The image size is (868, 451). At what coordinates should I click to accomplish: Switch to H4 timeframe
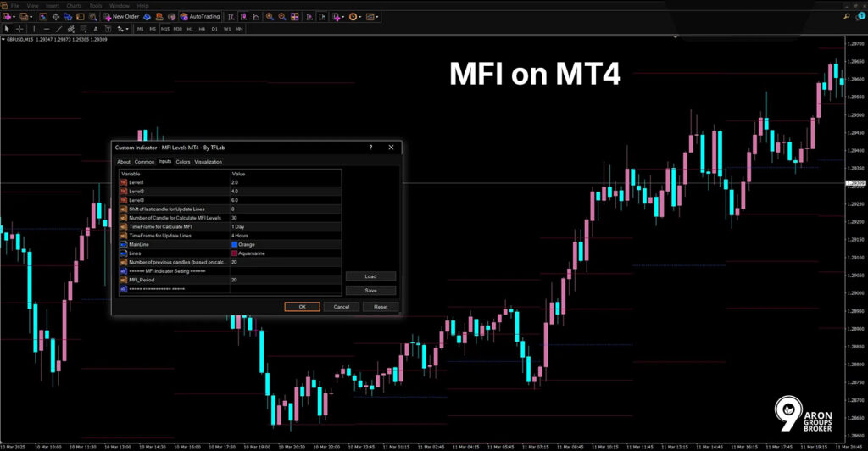pos(202,29)
